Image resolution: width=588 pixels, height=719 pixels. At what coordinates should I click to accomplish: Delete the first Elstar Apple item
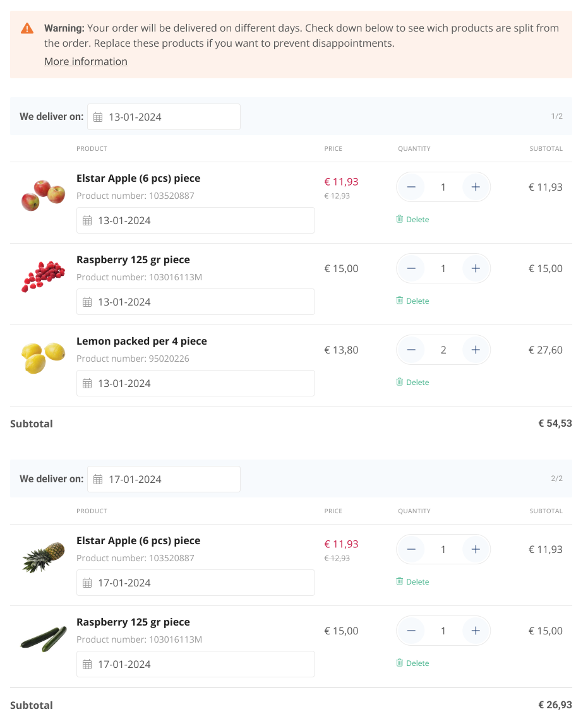click(412, 220)
